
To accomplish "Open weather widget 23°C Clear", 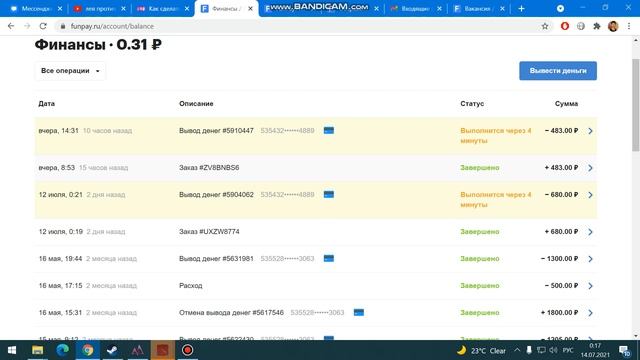I will (482, 351).
